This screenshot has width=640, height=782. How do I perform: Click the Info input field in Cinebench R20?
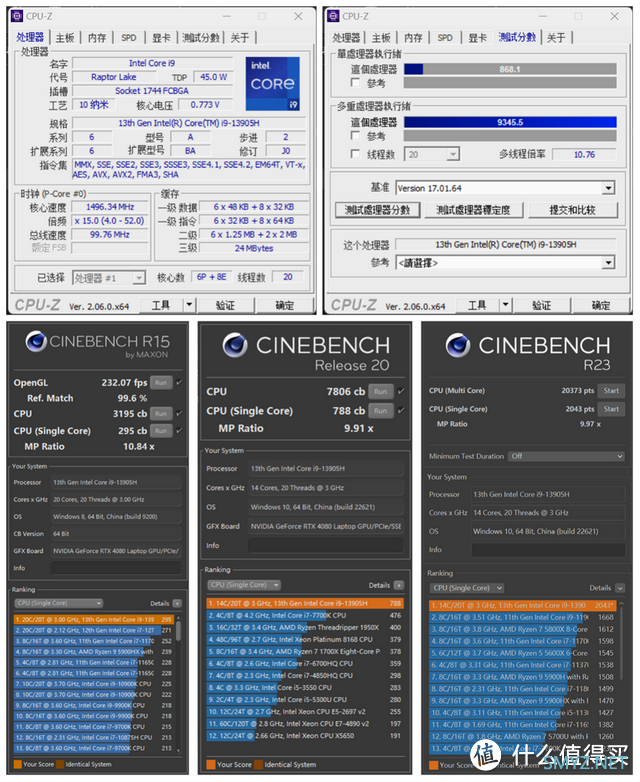[x=326, y=546]
